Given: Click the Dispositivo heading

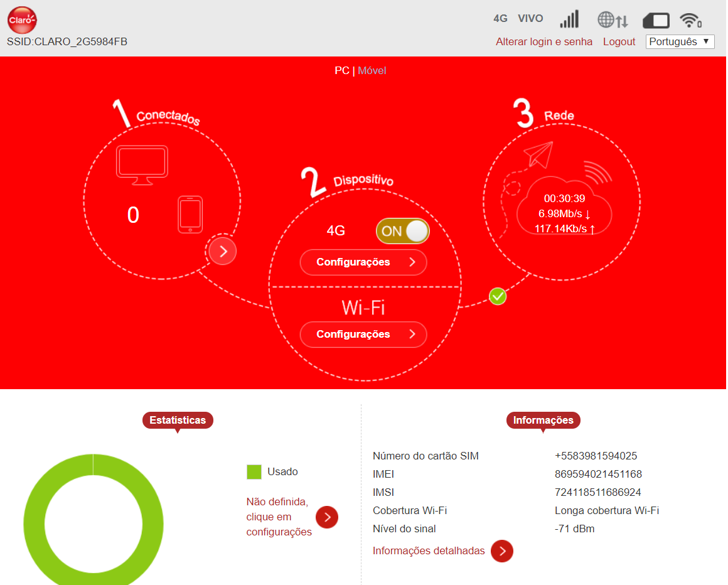Looking at the screenshot, I should (363, 180).
